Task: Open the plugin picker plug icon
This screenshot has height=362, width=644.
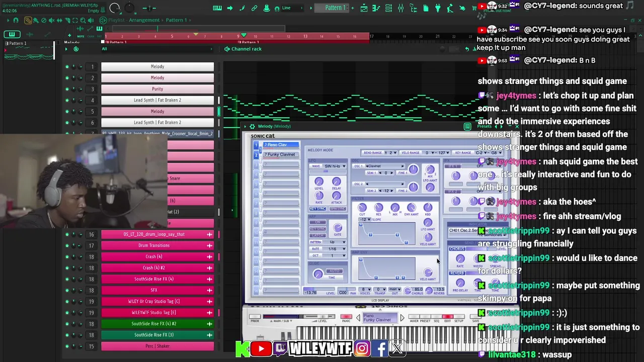Action: tap(438, 8)
